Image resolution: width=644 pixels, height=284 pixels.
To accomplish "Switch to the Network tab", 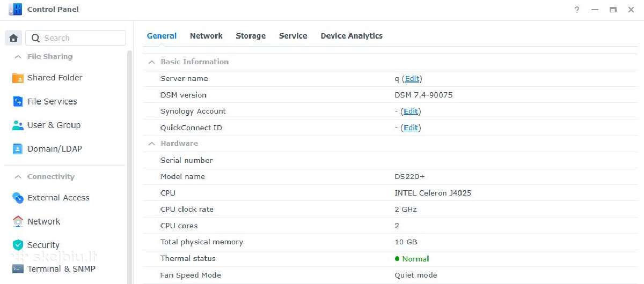I will pos(206,36).
